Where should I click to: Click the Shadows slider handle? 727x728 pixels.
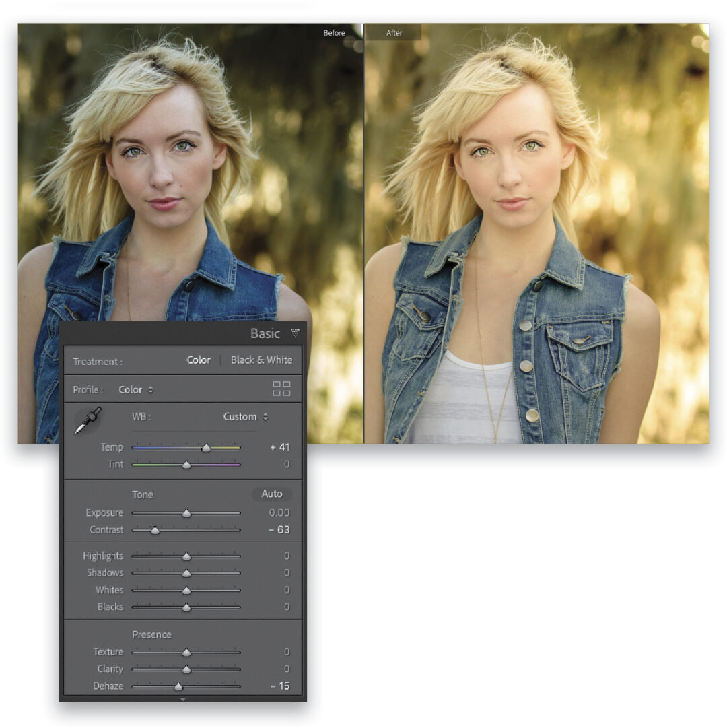point(185,572)
